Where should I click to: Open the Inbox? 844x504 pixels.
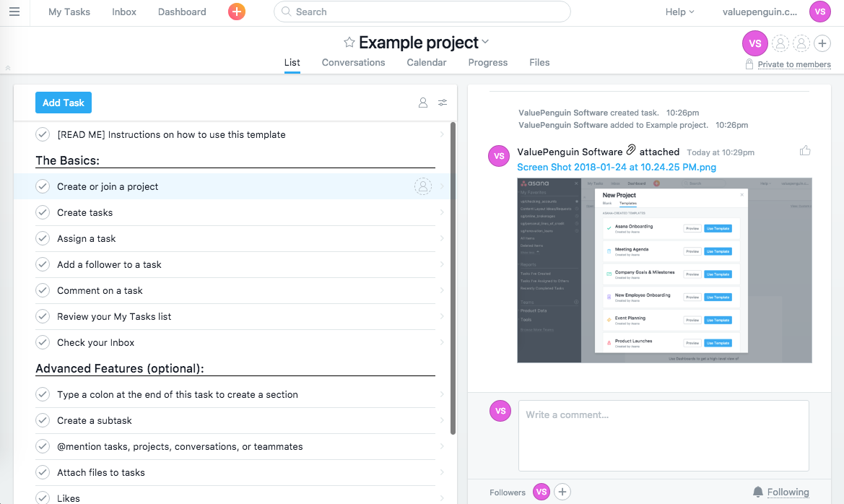tap(123, 12)
